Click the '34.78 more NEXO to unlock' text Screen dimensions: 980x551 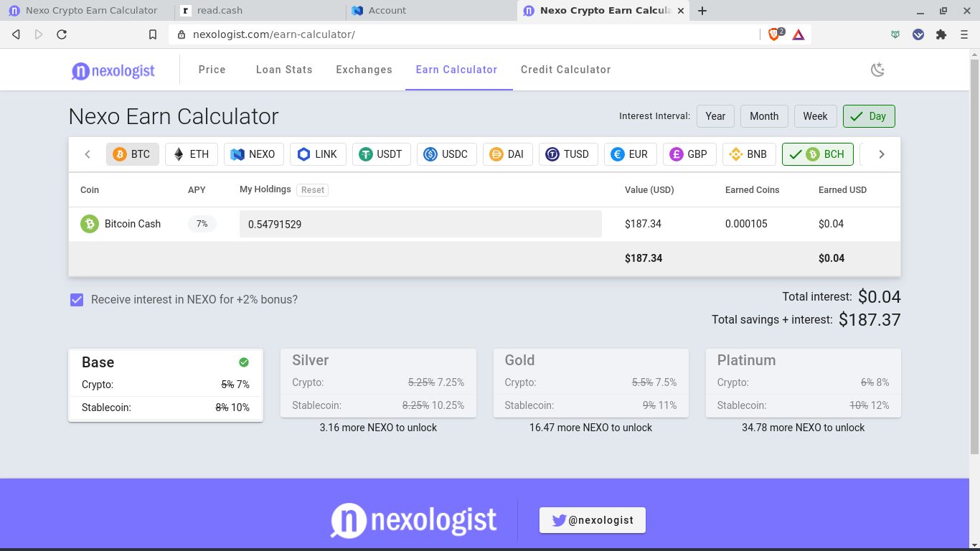pyautogui.click(x=804, y=428)
